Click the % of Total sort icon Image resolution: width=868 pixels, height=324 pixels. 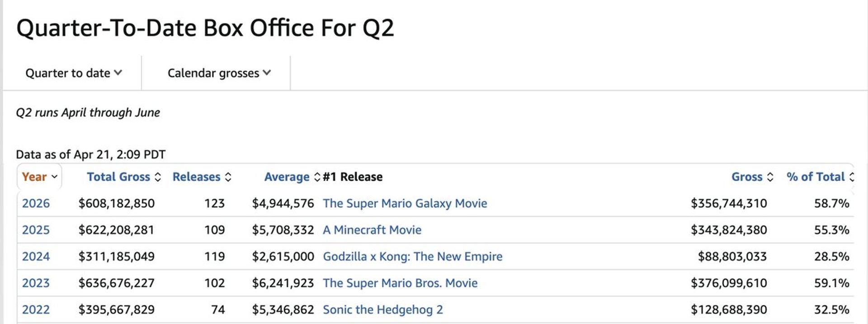(852, 177)
